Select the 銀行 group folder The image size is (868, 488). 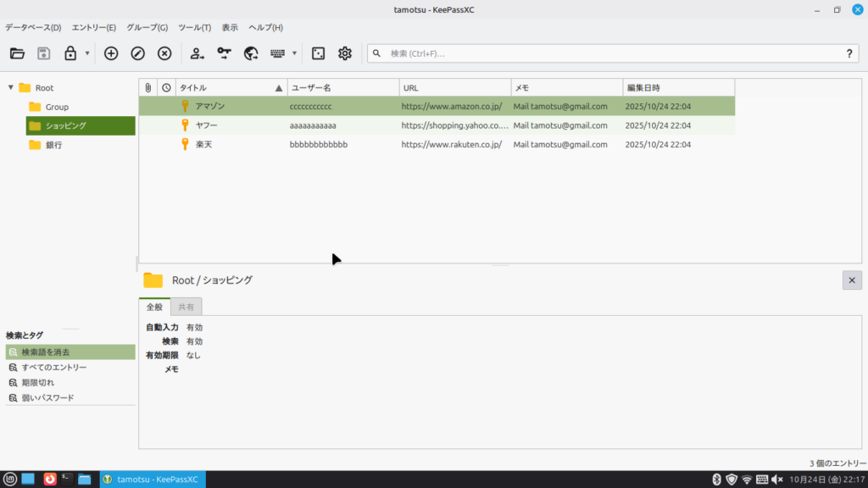53,145
